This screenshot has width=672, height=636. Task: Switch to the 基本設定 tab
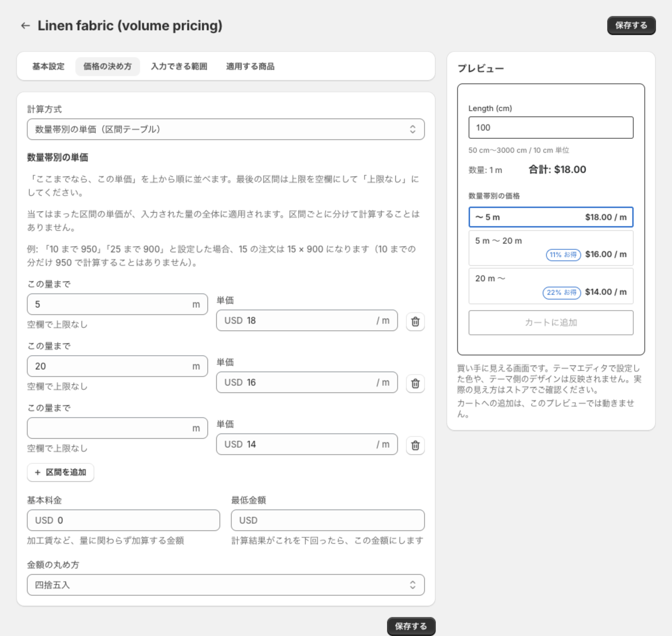pyautogui.click(x=48, y=66)
